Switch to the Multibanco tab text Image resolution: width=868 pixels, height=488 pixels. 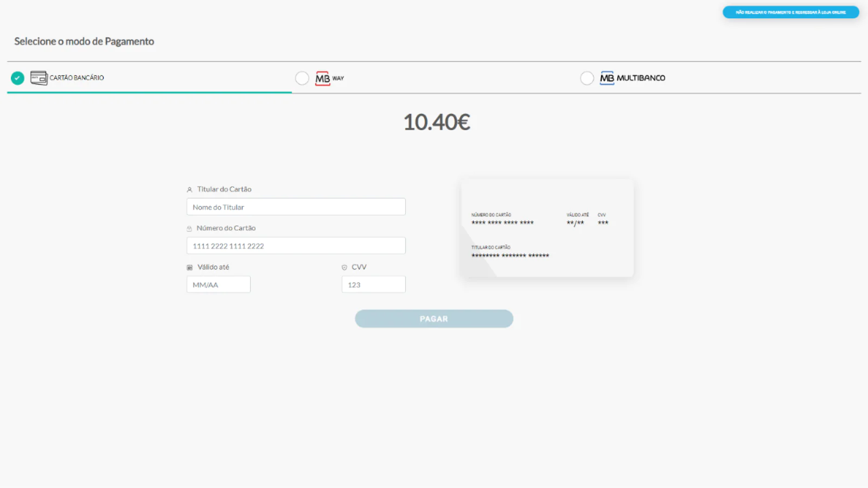(x=641, y=78)
